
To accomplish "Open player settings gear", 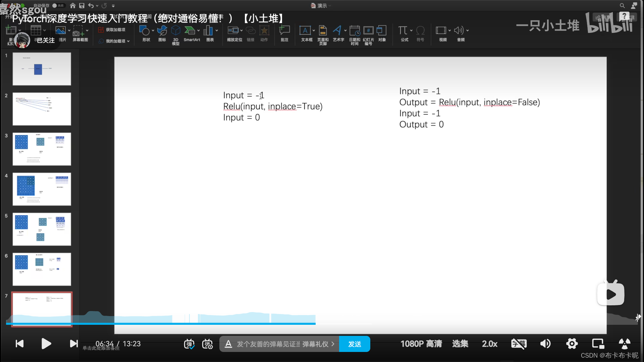I will pyautogui.click(x=572, y=344).
